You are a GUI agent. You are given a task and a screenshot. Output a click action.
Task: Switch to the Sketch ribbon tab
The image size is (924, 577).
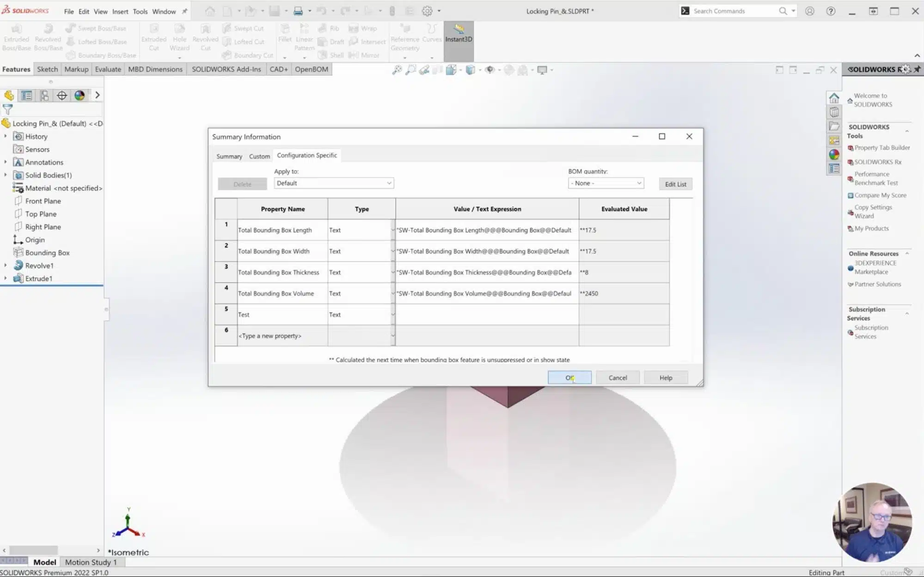(47, 69)
